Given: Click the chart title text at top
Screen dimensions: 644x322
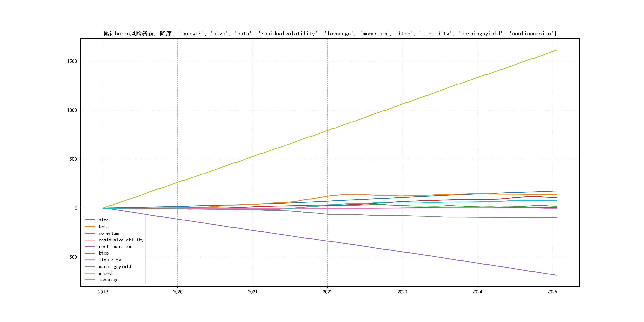Looking at the screenshot, I should [x=330, y=34].
